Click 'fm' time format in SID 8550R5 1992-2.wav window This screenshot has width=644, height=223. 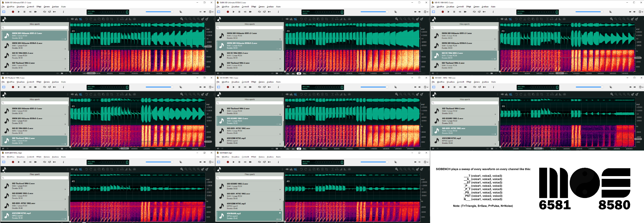tap(304, 149)
